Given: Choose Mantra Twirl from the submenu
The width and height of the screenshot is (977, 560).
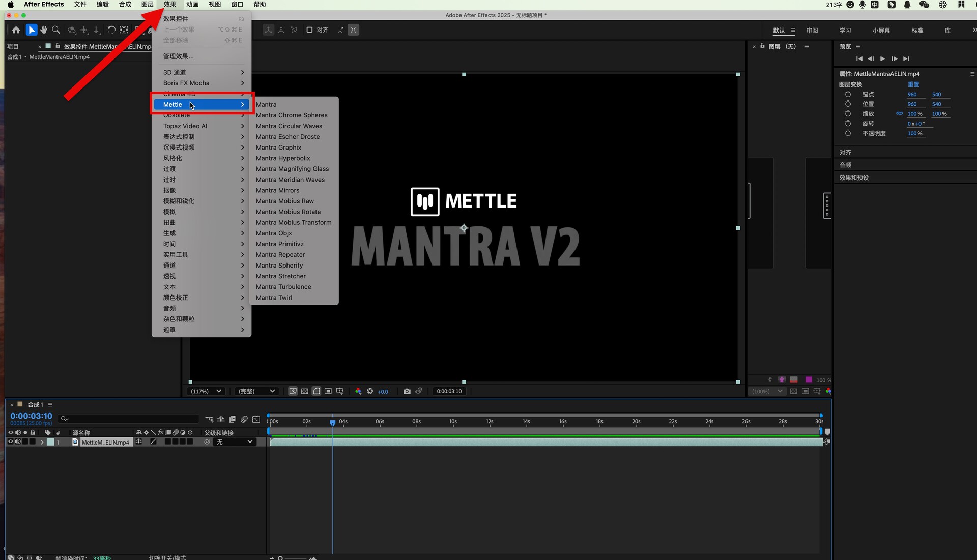Looking at the screenshot, I should pyautogui.click(x=274, y=298).
